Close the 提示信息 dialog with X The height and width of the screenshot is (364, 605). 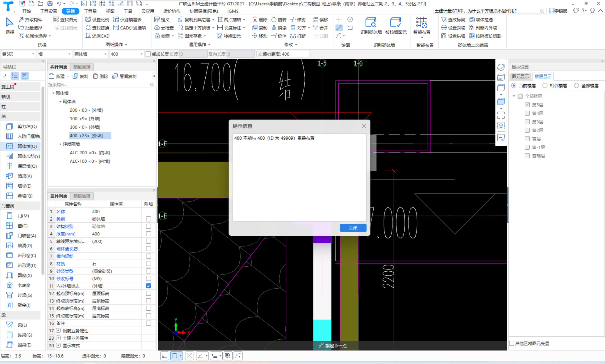click(x=364, y=126)
